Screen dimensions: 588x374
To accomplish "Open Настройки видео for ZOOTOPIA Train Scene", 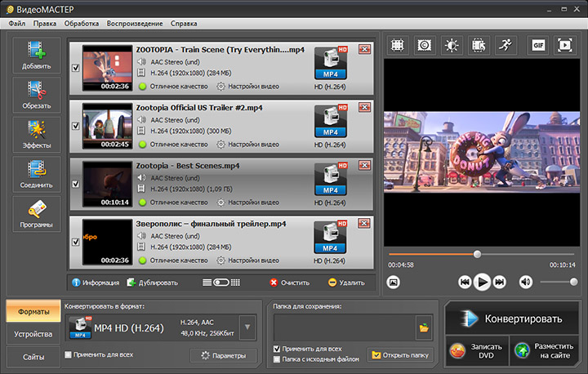I will tap(248, 87).
